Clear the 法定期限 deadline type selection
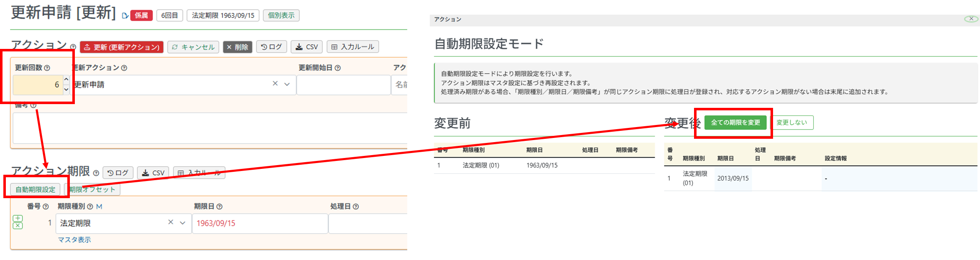 tap(171, 222)
